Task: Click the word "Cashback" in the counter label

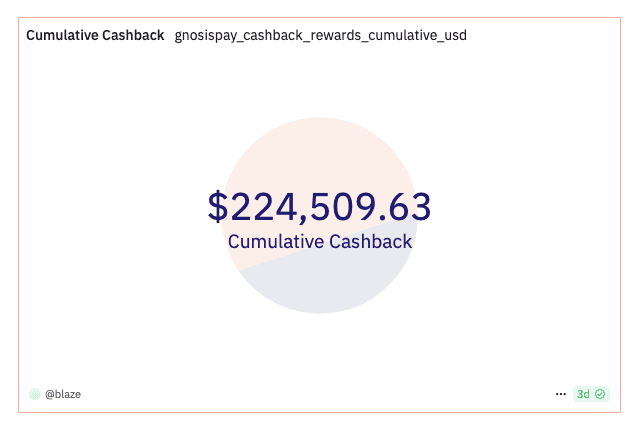Action: (x=370, y=241)
